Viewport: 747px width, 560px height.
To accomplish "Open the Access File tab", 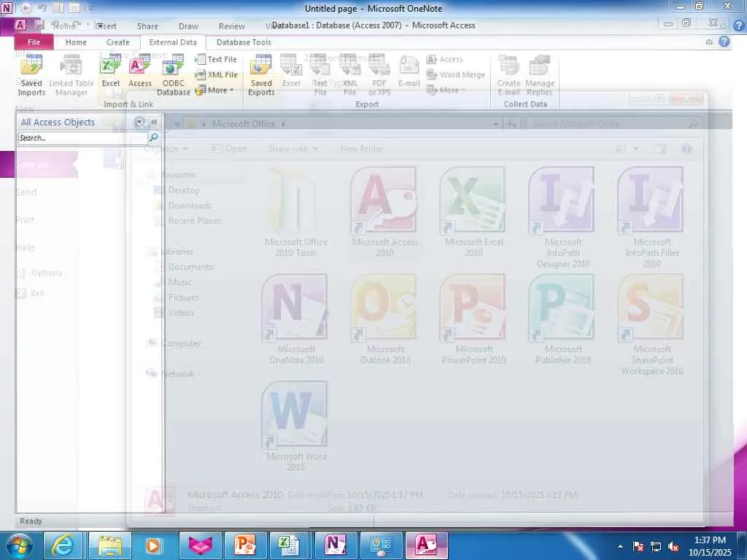I will (x=34, y=42).
